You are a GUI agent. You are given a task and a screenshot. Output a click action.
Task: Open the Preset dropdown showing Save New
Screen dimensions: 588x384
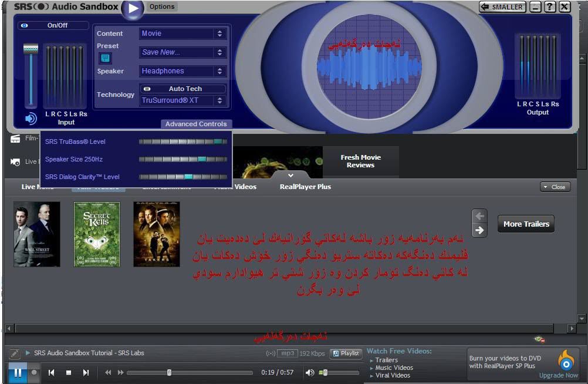(x=183, y=52)
